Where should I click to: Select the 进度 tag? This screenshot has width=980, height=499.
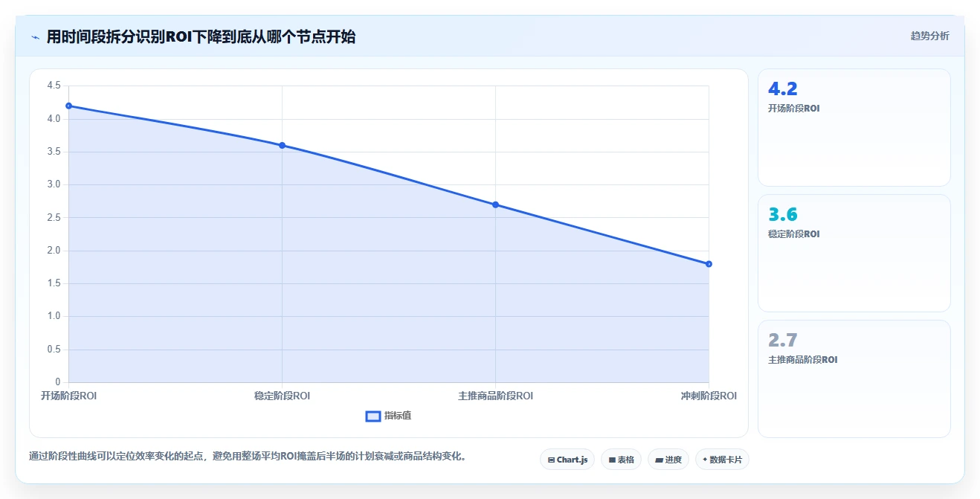668,460
